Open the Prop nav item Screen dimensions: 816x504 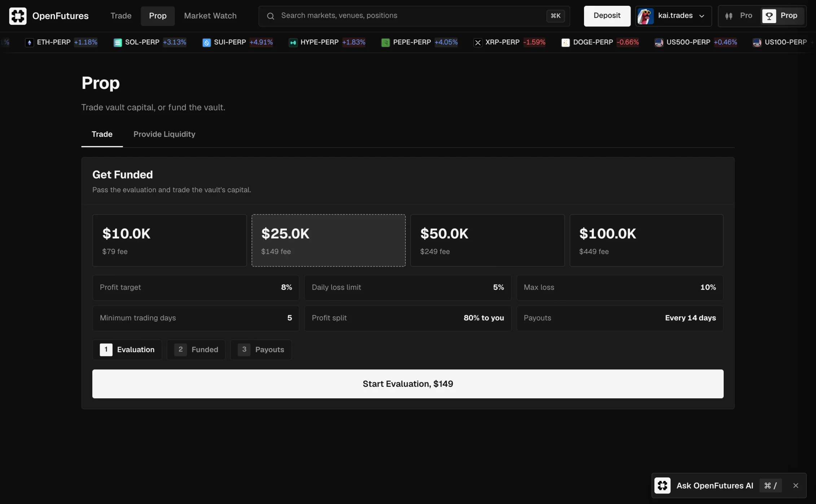pos(158,16)
